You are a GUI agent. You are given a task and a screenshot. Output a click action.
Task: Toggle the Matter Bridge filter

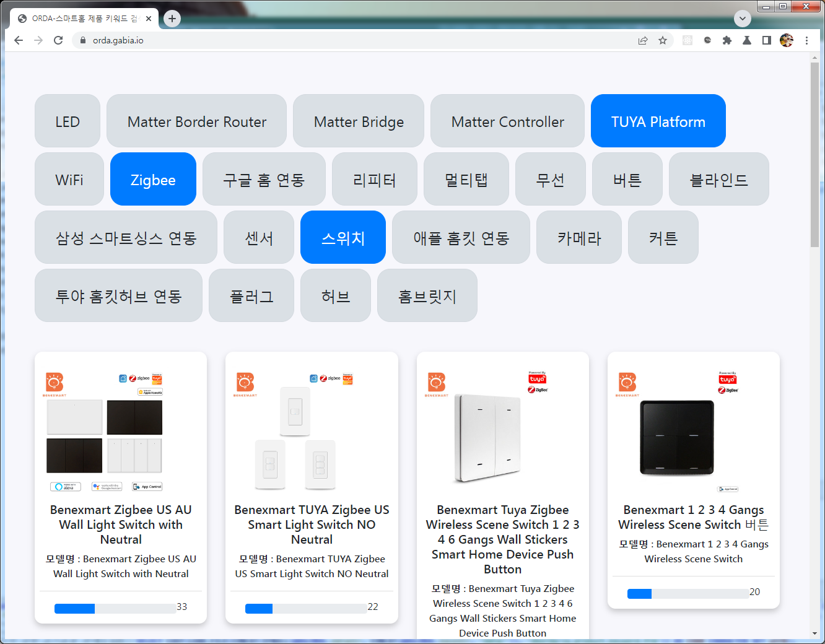point(359,121)
